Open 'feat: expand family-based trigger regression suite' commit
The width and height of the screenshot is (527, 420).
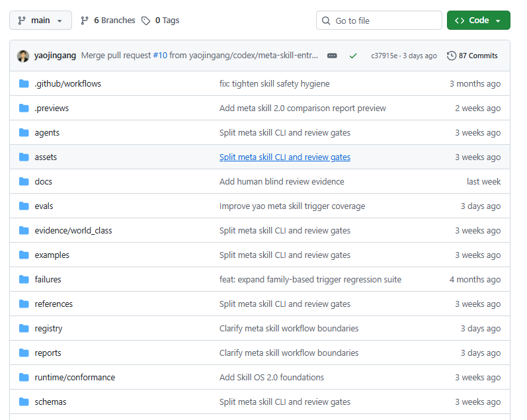311,279
